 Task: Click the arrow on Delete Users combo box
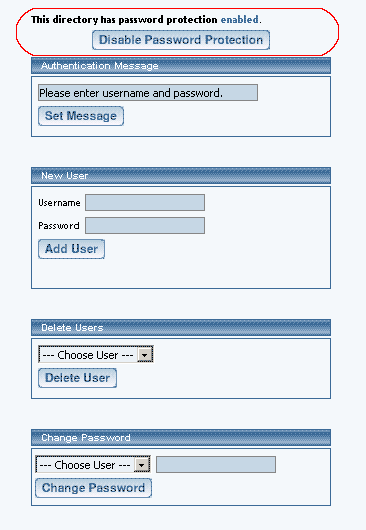tap(145, 355)
